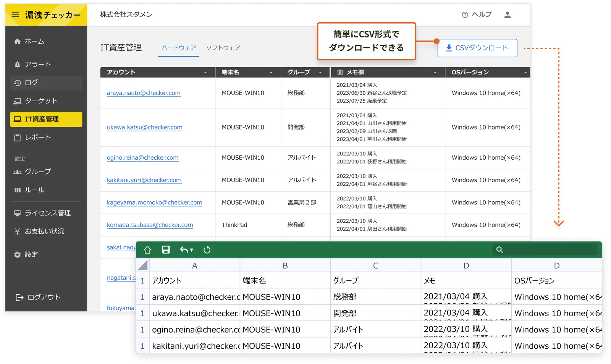Click the select-all corner triangle in spreadsheet

143,265
